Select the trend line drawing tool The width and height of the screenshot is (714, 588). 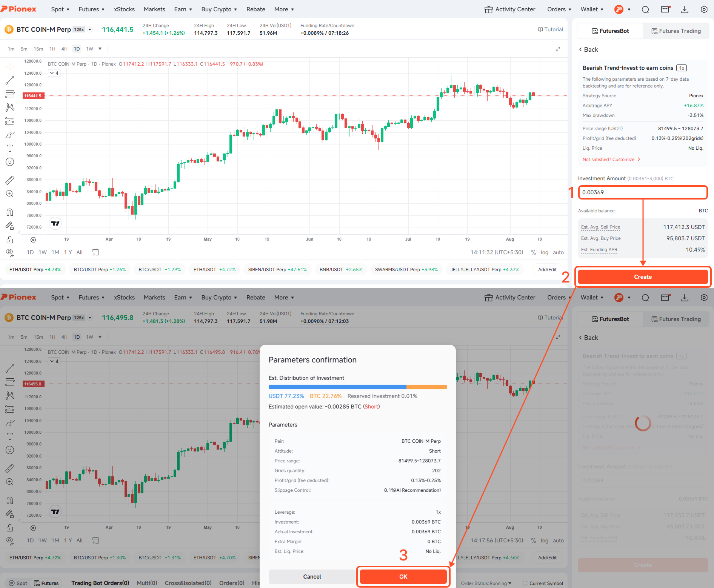click(x=10, y=80)
